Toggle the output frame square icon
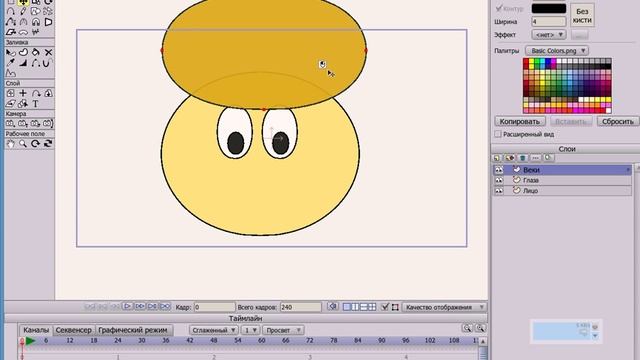The image size is (640, 360). pos(395,307)
